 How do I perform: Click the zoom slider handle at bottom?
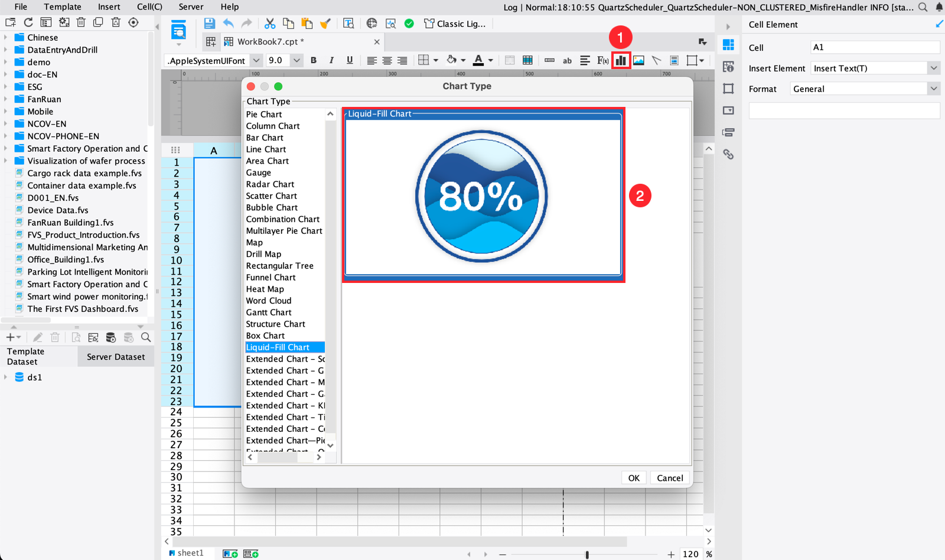pyautogui.click(x=586, y=554)
